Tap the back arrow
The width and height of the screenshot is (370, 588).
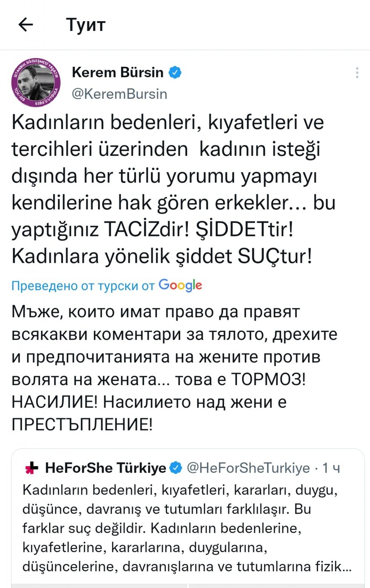26,25
